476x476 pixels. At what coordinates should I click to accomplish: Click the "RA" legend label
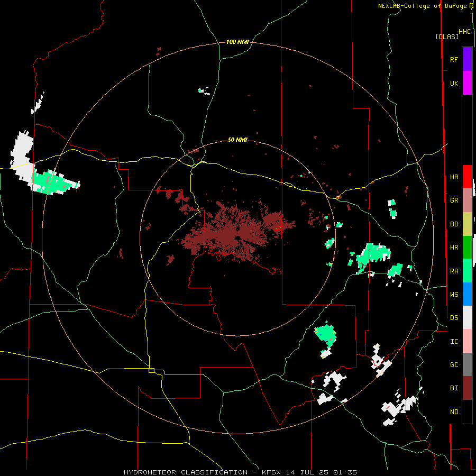454,271
